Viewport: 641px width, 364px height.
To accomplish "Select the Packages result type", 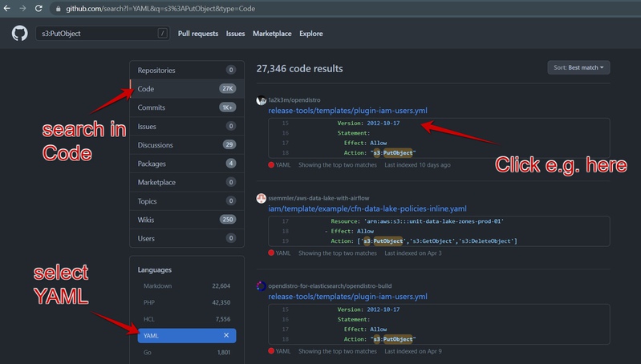I will click(x=187, y=164).
